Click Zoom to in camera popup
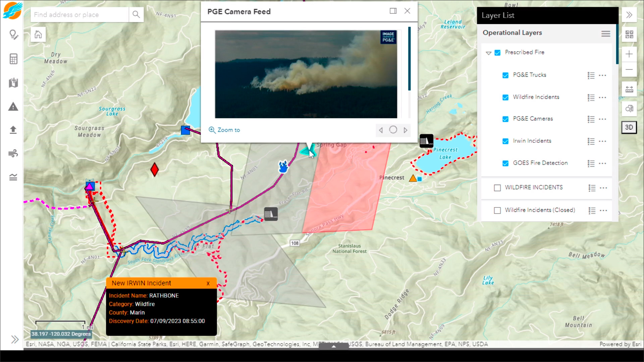The height and width of the screenshot is (362, 644). click(224, 130)
